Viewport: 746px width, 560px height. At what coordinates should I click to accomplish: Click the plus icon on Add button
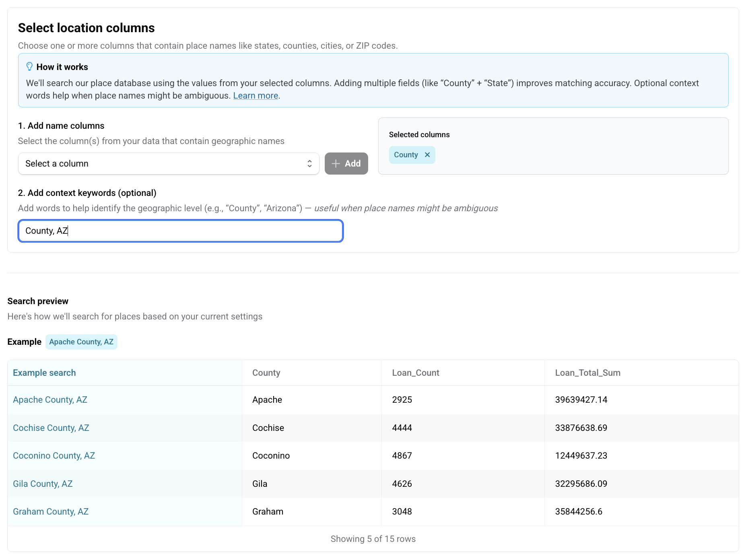pyautogui.click(x=336, y=164)
